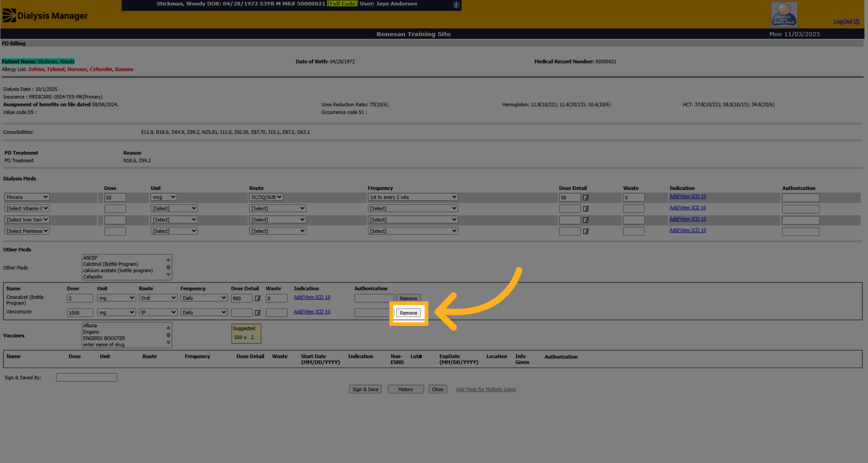
Task: Open Mircera dose detail edit icon
Action: click(586, 197)
